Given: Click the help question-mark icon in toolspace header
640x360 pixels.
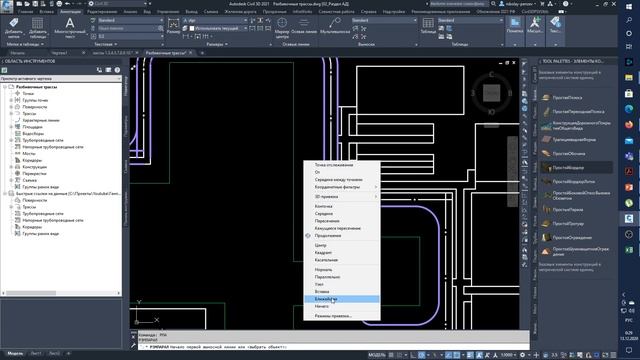Looking at the screenshot, I should (x=117, y=70).
